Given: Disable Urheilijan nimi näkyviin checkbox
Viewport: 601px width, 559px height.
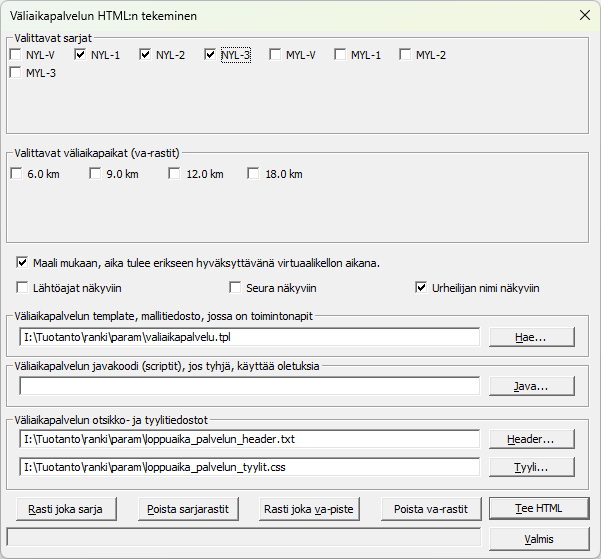Looking at the screenshot, I should (x=421, y=288).
